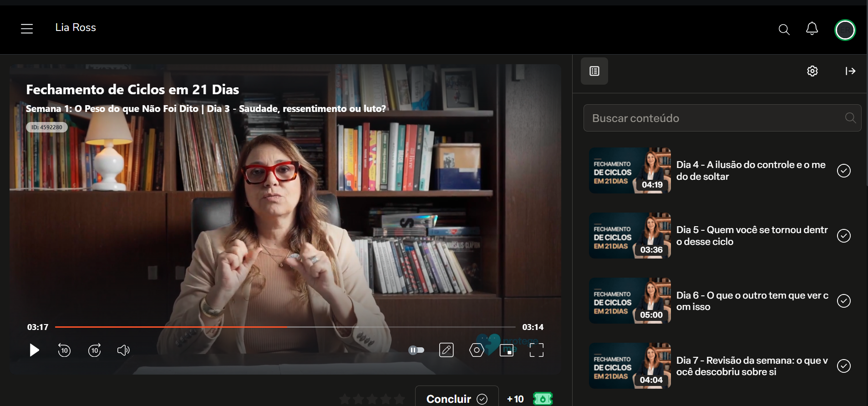Image resolution: width=868 pixels, height=406 pixels.
Task: Click the magnifier in Buscar conteúdo field
Action: [850, 118]
